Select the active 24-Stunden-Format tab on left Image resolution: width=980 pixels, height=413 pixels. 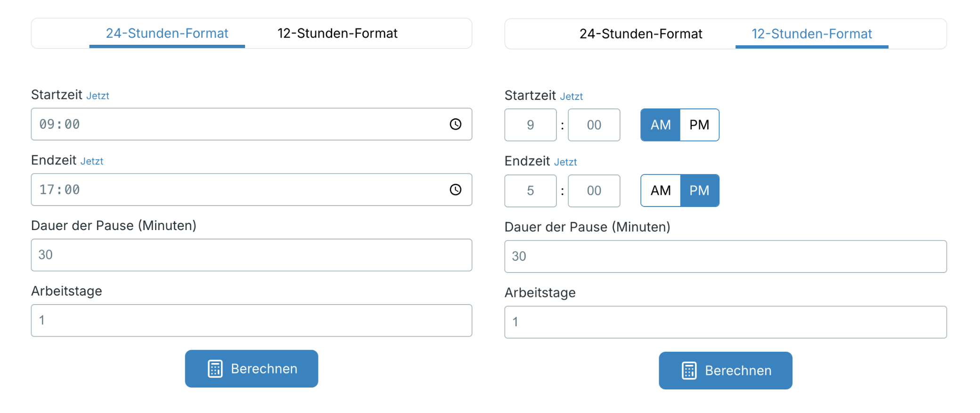point(167,33)
